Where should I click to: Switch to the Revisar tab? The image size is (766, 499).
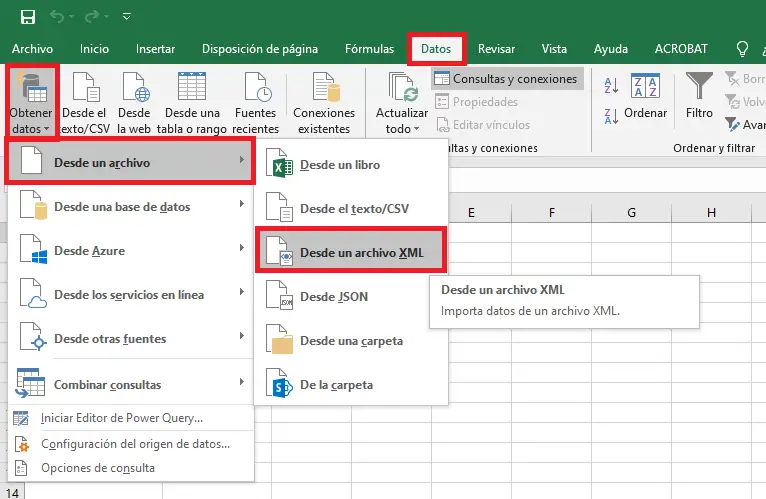496,49
